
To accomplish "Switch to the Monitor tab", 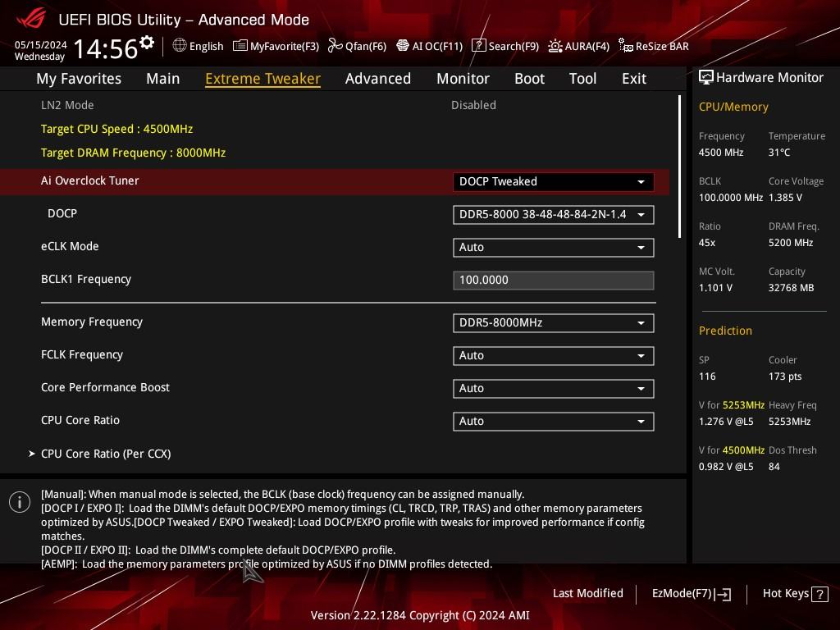I will (463, 79).
